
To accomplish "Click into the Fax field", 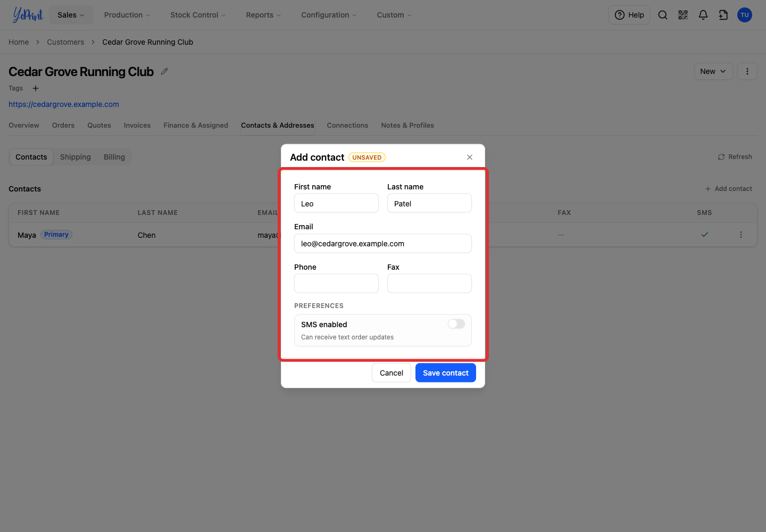I will click(429, 284).
